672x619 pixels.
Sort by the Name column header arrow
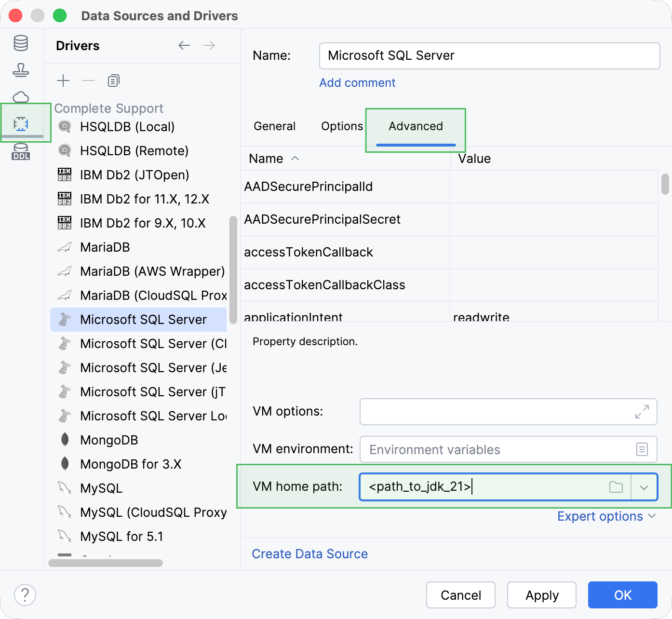[294, 158]
